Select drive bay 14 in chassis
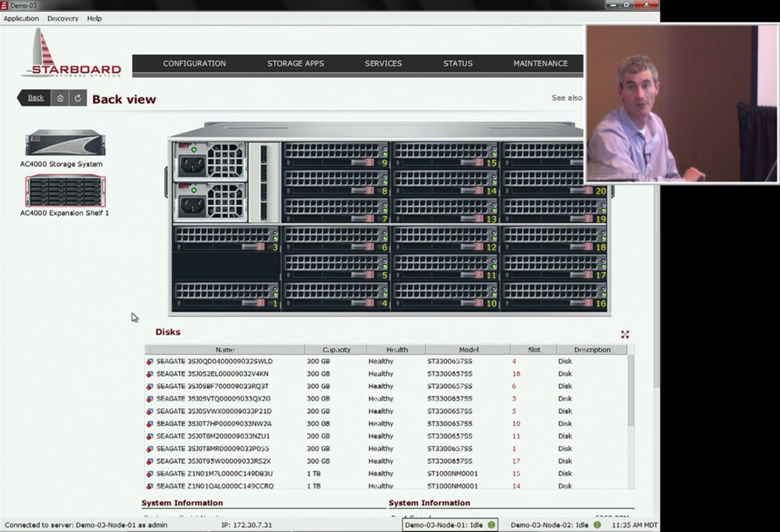 445,183
